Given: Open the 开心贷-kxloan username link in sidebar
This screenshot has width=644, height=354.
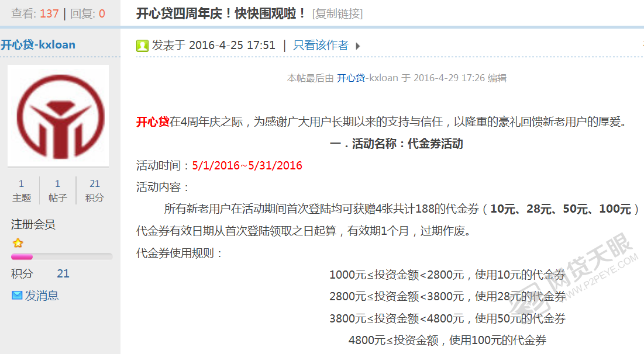Looking at the screenshot, I should tap(38, 45).
